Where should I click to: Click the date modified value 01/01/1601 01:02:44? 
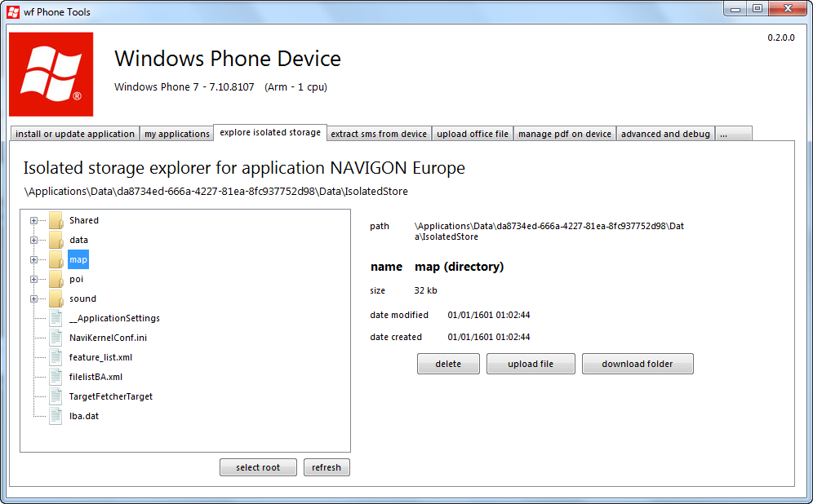[489, 315]
